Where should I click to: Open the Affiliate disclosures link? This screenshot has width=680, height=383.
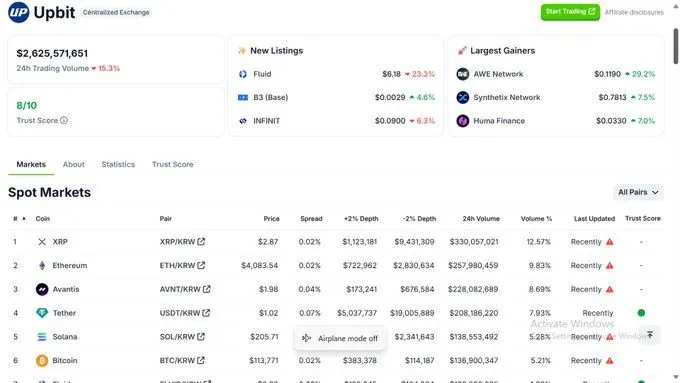click(x=634, y=13)
